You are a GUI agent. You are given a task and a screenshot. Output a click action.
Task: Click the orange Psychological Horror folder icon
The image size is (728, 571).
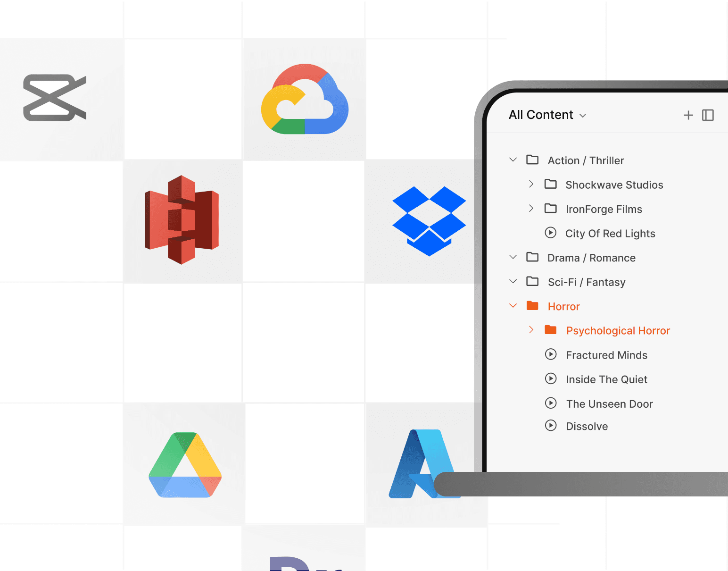click(x=551, y=330)
